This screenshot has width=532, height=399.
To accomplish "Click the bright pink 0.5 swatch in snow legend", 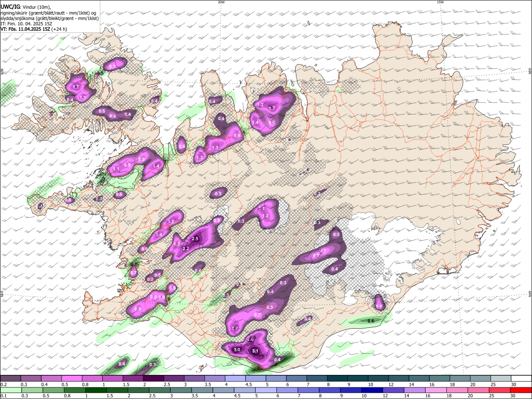I will 71,379.
